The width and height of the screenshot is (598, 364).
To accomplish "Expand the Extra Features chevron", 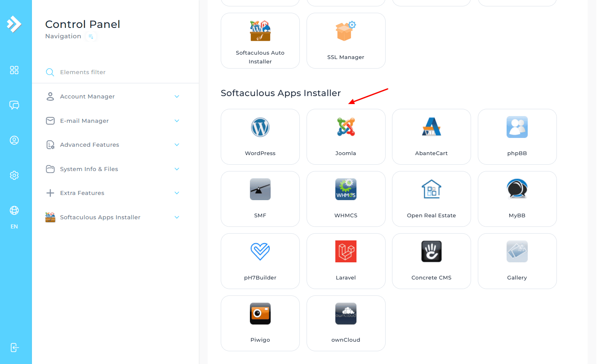I will pos(177,193).
